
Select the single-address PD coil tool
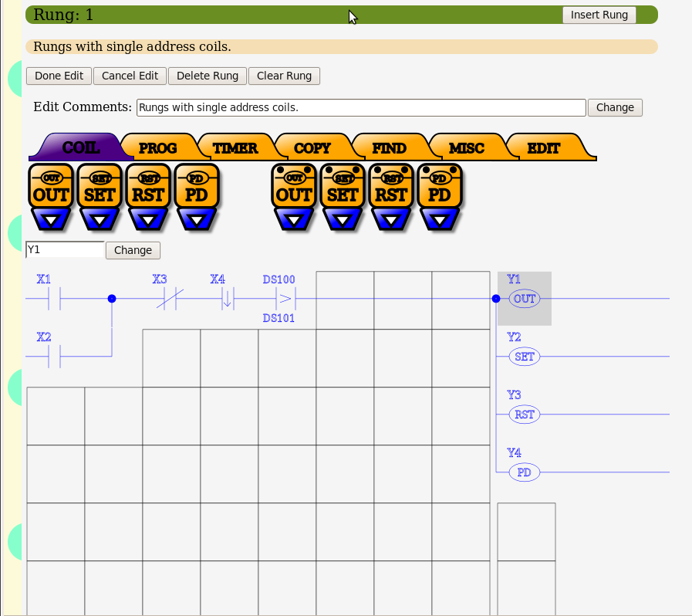pyautogui.click(x=197, y=188)
